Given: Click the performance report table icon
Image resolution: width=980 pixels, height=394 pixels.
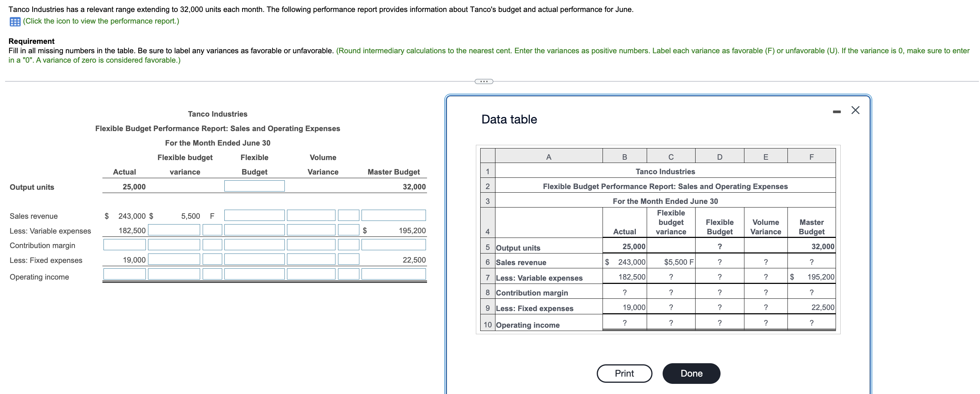Looking at the screenshot, I should coord(14,21).
